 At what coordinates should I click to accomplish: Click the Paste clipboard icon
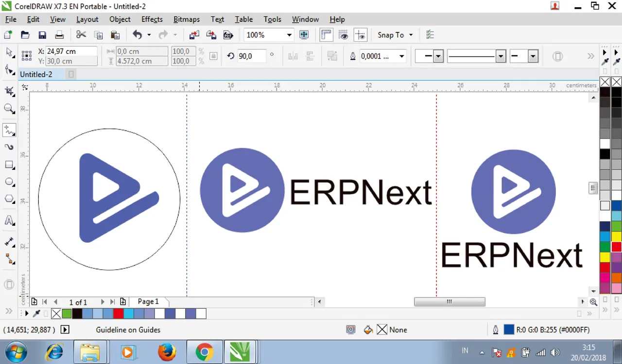click(x=115, y=35)
